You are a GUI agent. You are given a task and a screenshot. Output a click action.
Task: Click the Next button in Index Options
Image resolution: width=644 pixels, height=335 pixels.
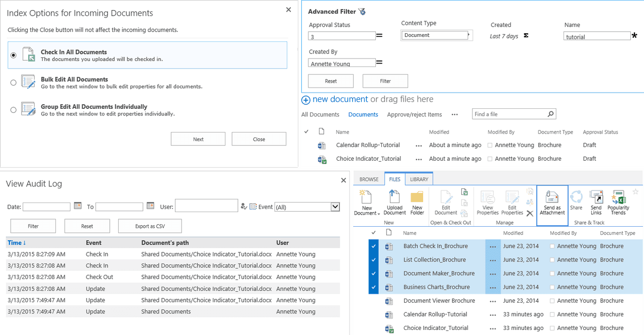tap(198, 139)
